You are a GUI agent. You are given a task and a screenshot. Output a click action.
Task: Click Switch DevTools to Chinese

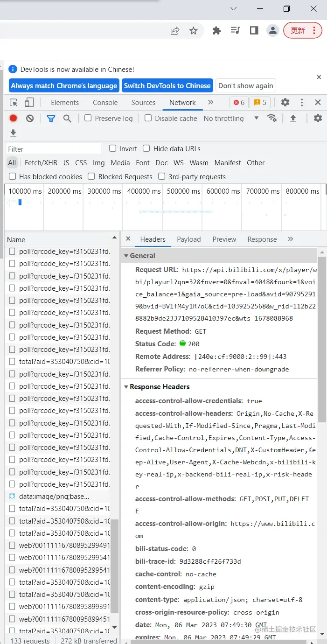[x=167, y=86]
